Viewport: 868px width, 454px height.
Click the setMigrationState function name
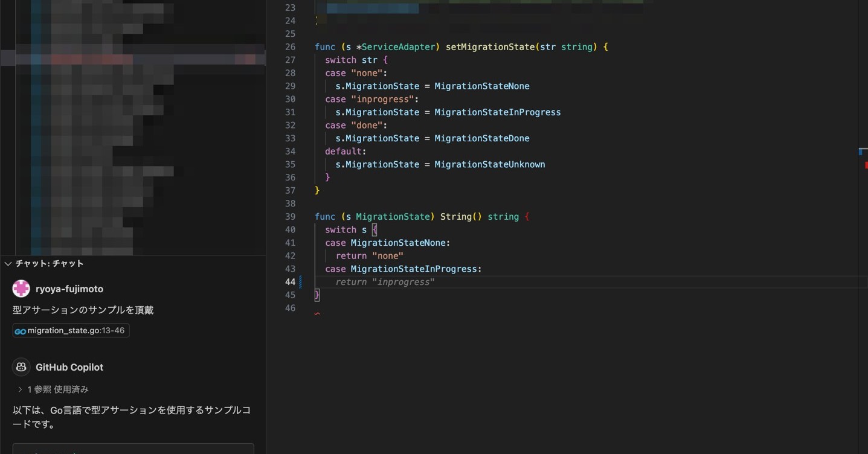(x=490, y=47)
